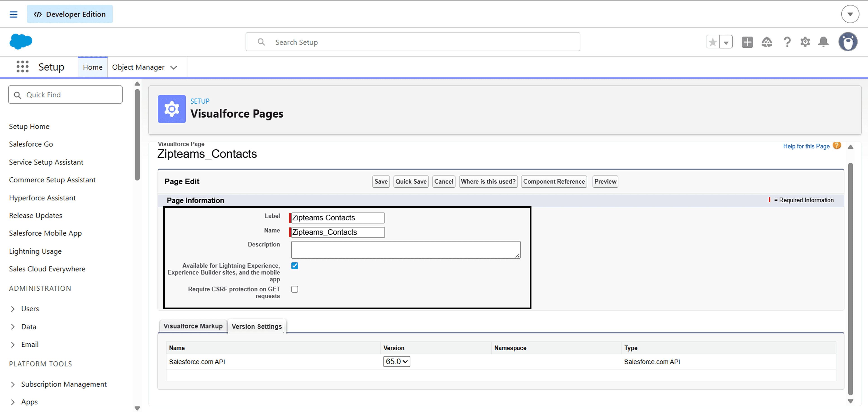Click the Quick Save button
Viewport: 868px width, 412px height.
(x=411, y=181)
